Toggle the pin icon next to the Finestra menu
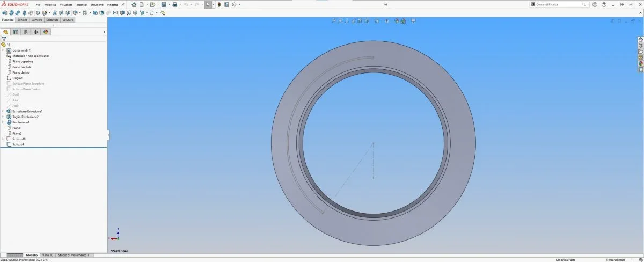 pyautogui.click(x=123, y=4)
